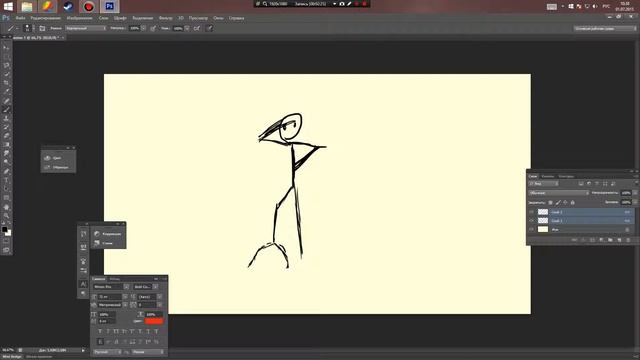Open the Character panel icon in the side strip

(83, 284)
